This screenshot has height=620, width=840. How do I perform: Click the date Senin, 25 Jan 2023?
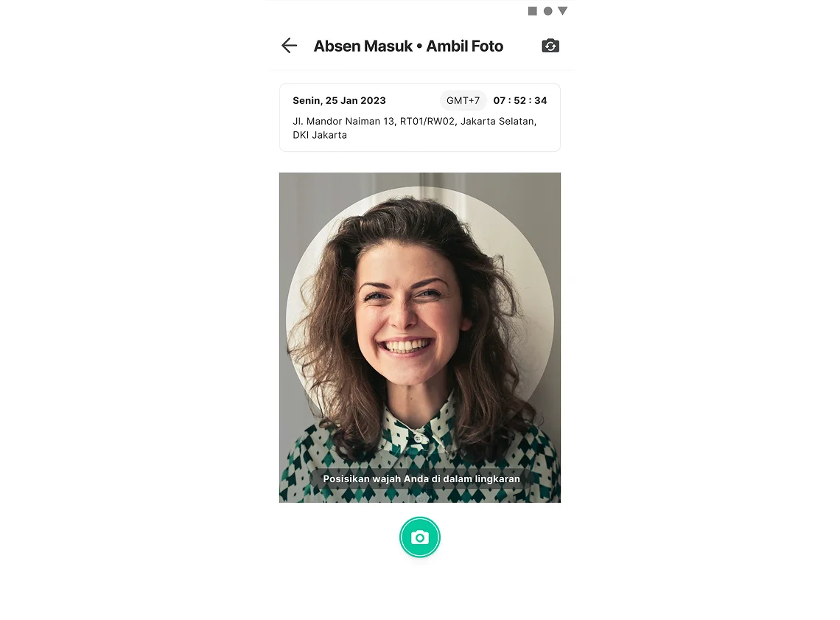click(339, 100)
